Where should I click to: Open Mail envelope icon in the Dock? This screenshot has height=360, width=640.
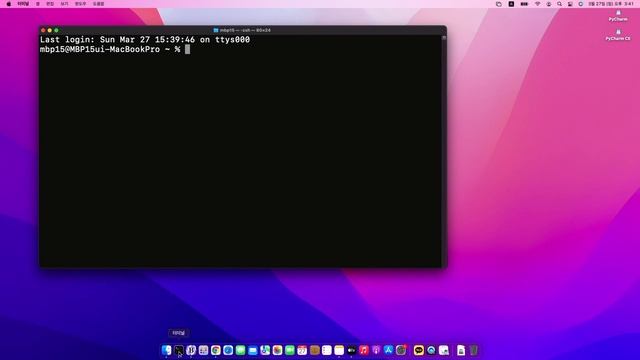point(253,350)
